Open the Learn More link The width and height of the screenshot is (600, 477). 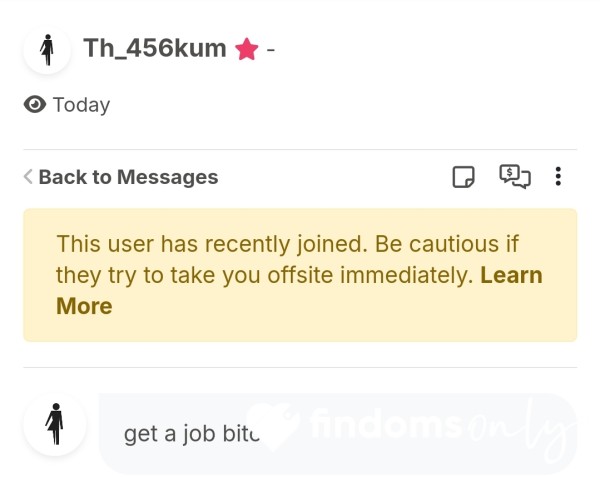[x=299, y=290]
